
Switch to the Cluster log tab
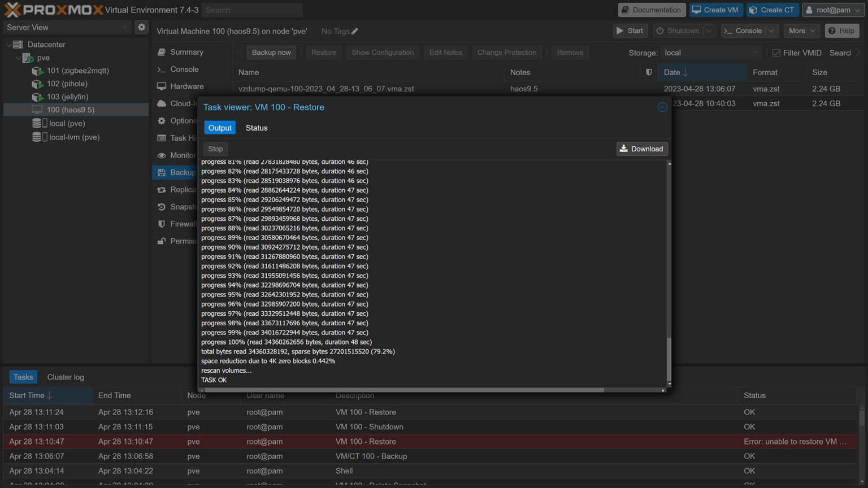[65, 377]
